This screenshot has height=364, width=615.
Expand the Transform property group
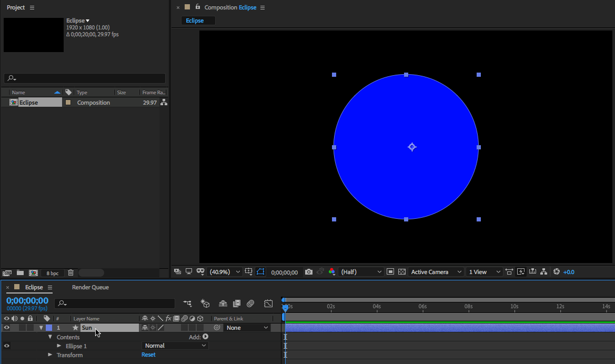click(x=50, y=355)
